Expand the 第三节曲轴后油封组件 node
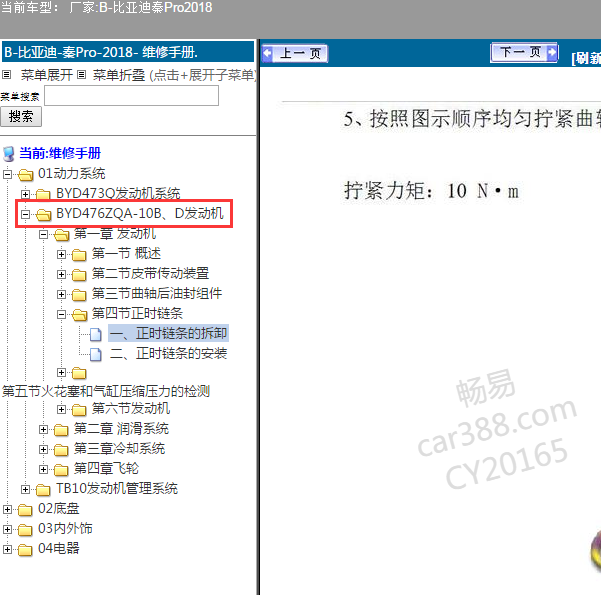601x595 pixels. pos(61,294)
